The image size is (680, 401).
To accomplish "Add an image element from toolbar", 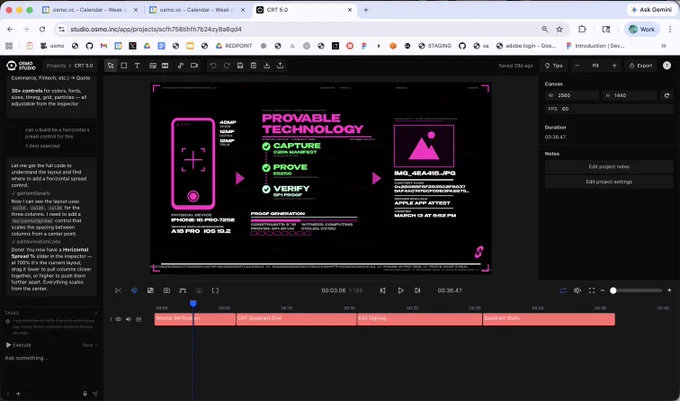I will point(153,65).
